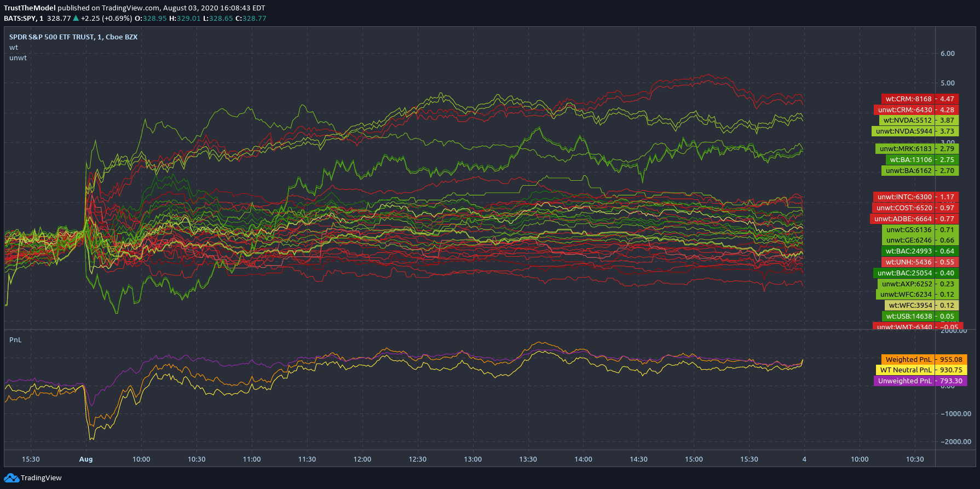This screenshot has height=489, width=980.
Task: Click the 5.00 price scale value
Action: (948, 83)
